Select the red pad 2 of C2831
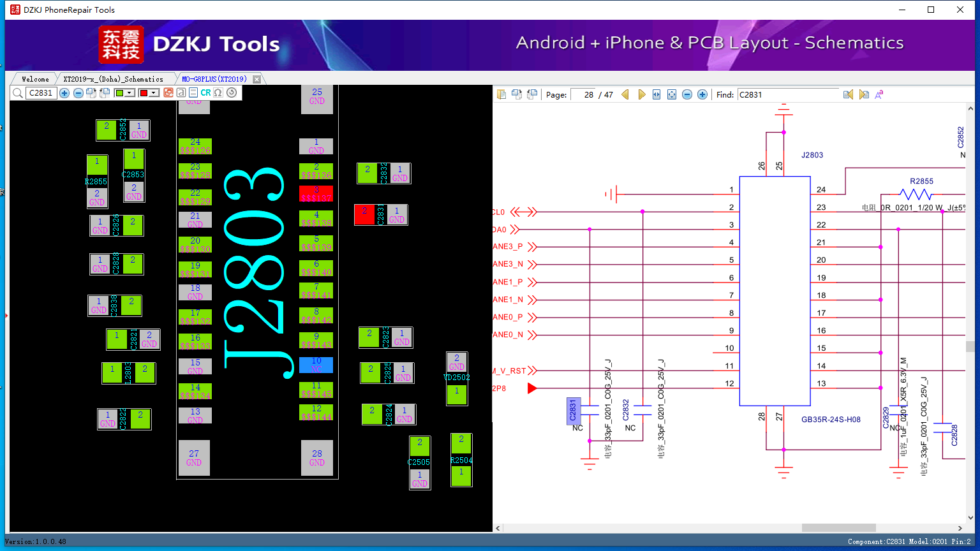This screenshot has height=551, width=980. click(x=364, y=214)
